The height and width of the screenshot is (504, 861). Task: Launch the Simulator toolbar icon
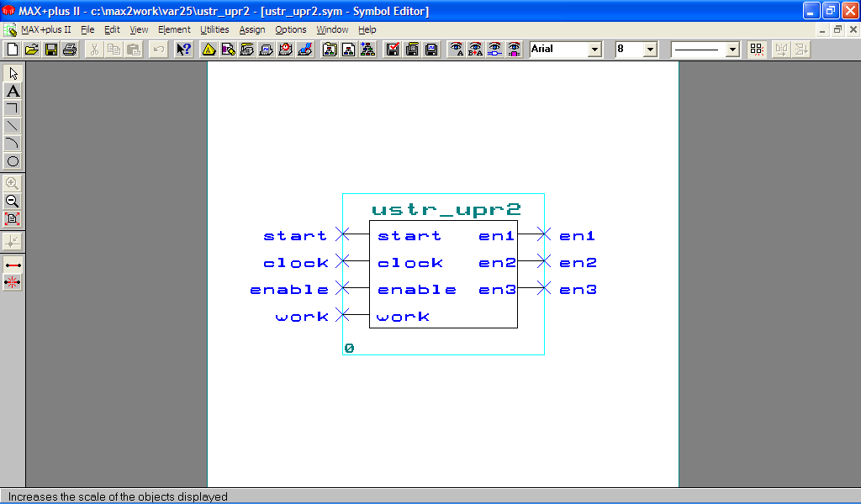[267, 50]
